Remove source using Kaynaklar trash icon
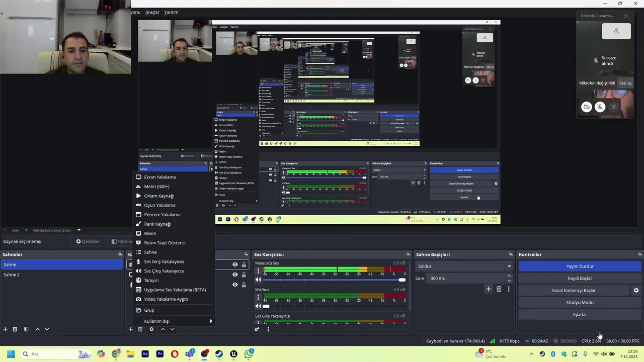Screen dimensions: 644x362 (x=140, y=329)
